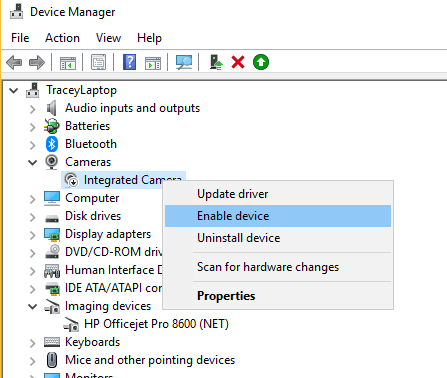The height and width of the screenshot is (378, 447).
Task: Choose Scan for hardware changes in context menu
Action: pyautogui.click(x=278, y=267)
